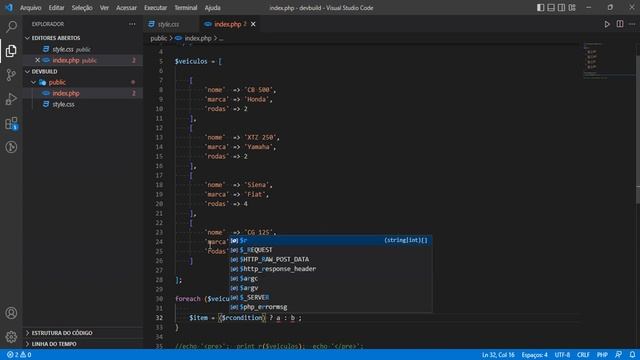The image size is (640, 360).
Task: Choose $http_response_header suggestion
Action: pos(331,269)
